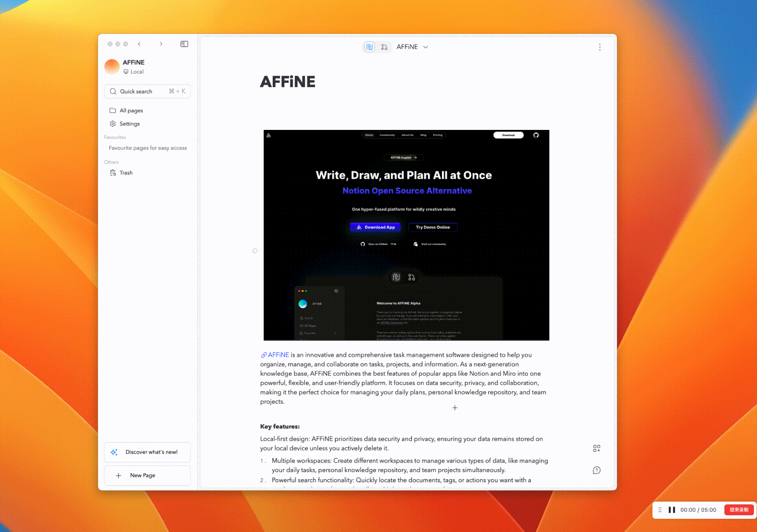Click the recording timer 00:00 / 05:00
The height and width of the screenshot is (532, 757).
coord(698,510)
